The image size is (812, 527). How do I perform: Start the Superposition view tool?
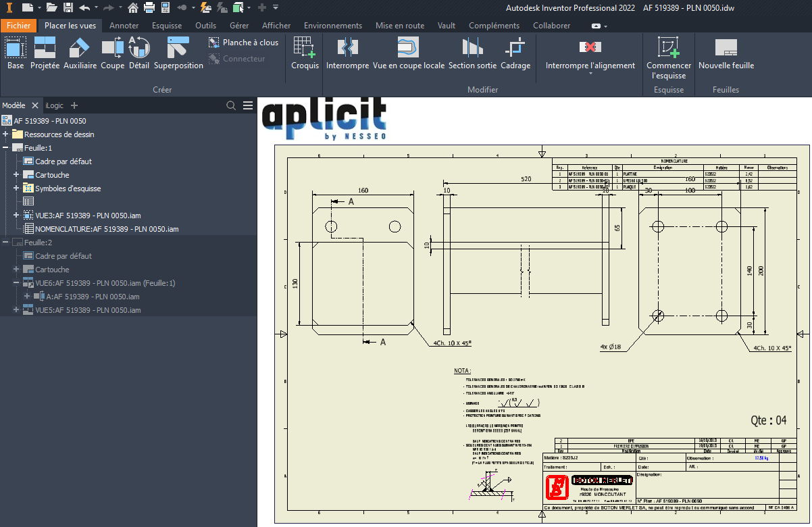[x=178, y=53]
